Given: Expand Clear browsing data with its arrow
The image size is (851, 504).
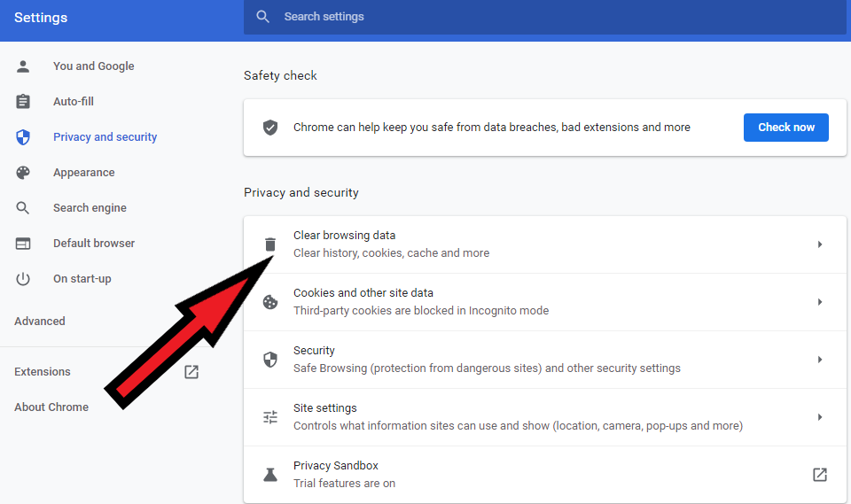Looking at the screenshot, I should (819, 244).
